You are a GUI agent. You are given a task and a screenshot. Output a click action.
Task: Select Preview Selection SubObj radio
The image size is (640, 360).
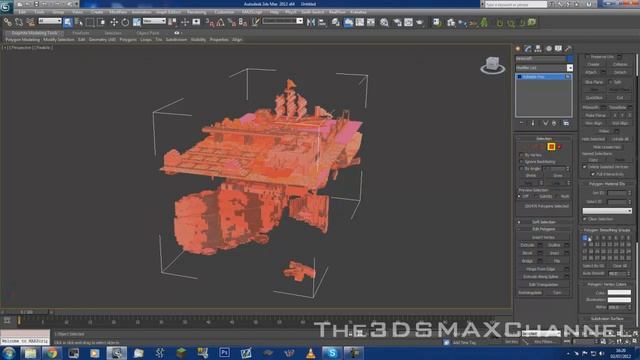tap(536, 196)
